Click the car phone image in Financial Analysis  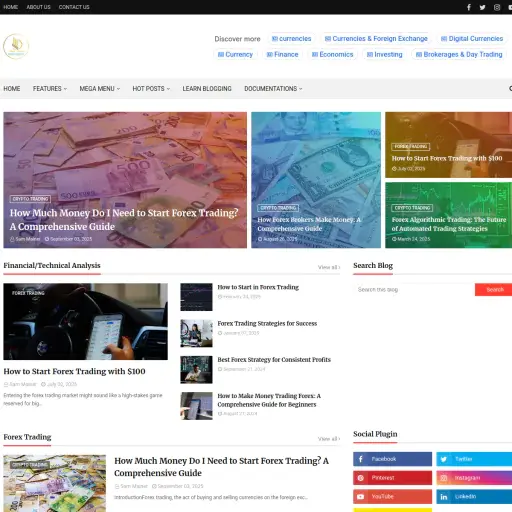tap(85, 321)
